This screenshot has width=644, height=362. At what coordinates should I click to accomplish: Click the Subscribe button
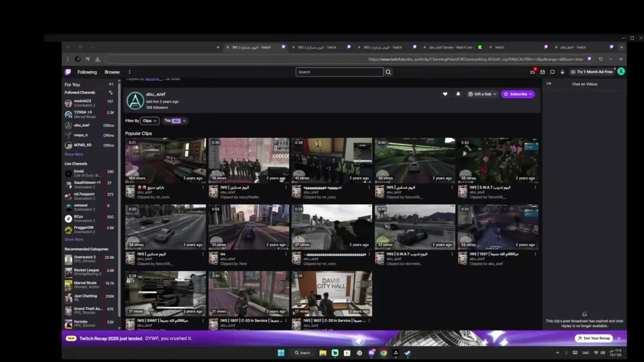click(x=518, y=94)
